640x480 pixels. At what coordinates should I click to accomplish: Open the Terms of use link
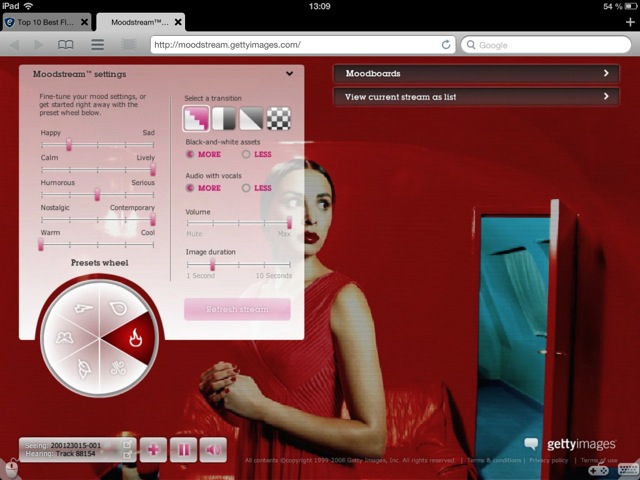pyautogui.click(x=599, y=460)
